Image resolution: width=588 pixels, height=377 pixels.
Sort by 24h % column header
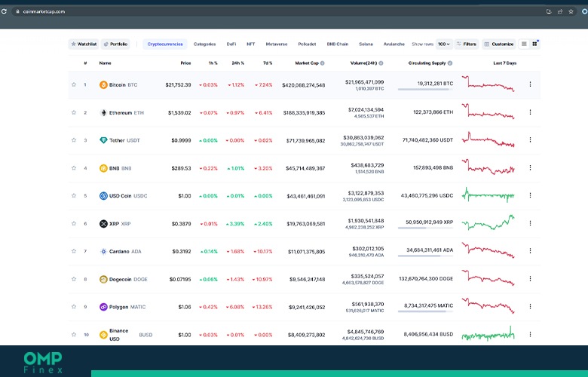(x=237, y=63)
